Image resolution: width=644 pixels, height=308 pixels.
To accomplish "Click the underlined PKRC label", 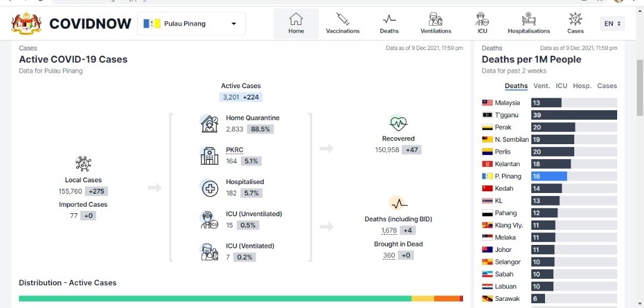I will (234, 150).
